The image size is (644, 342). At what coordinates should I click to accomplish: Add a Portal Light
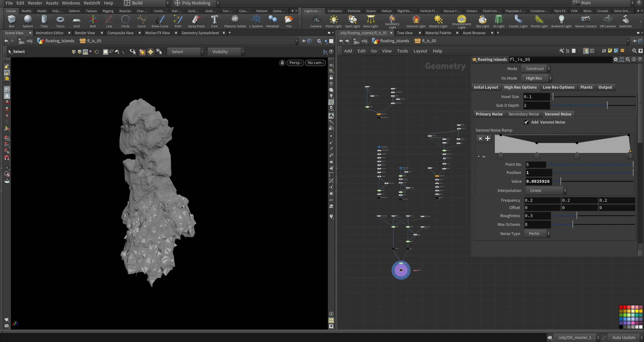point(539,21)
